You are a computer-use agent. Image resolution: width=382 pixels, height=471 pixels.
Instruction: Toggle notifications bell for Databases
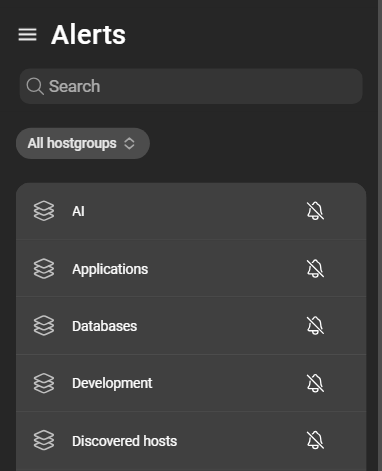pyautogui.click(x=315, y=326)
